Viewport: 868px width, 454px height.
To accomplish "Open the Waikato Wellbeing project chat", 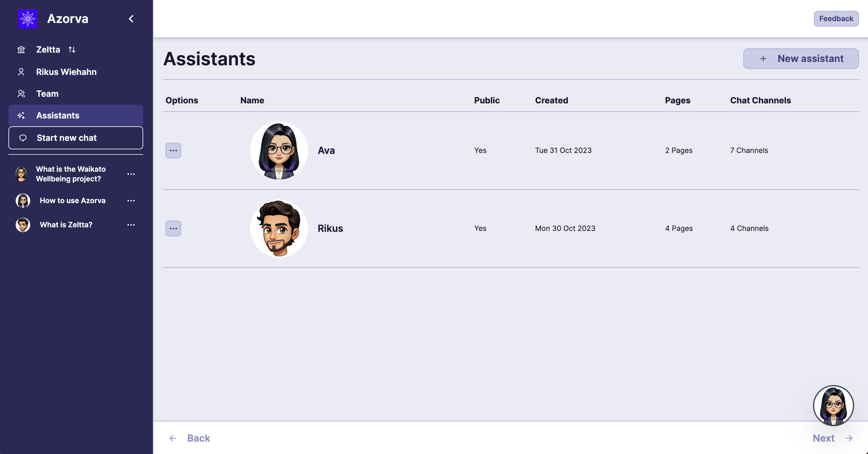I will (x=70, y=174).
